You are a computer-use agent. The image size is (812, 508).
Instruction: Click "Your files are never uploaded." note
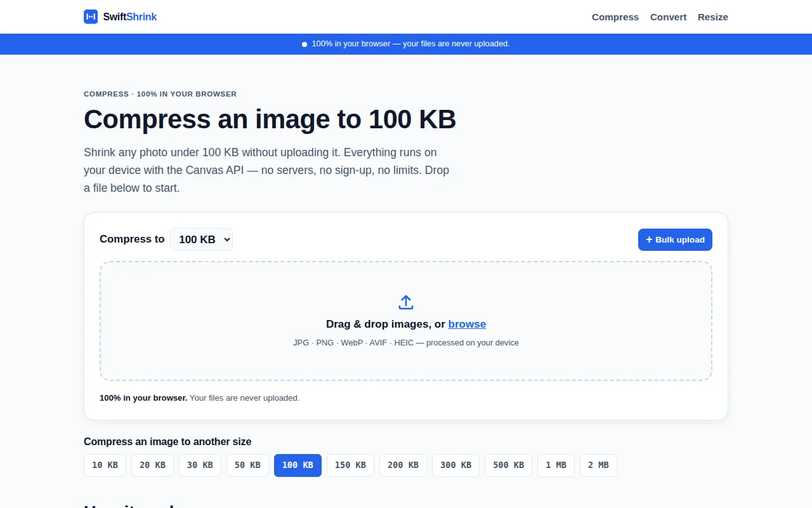(244, 398)
